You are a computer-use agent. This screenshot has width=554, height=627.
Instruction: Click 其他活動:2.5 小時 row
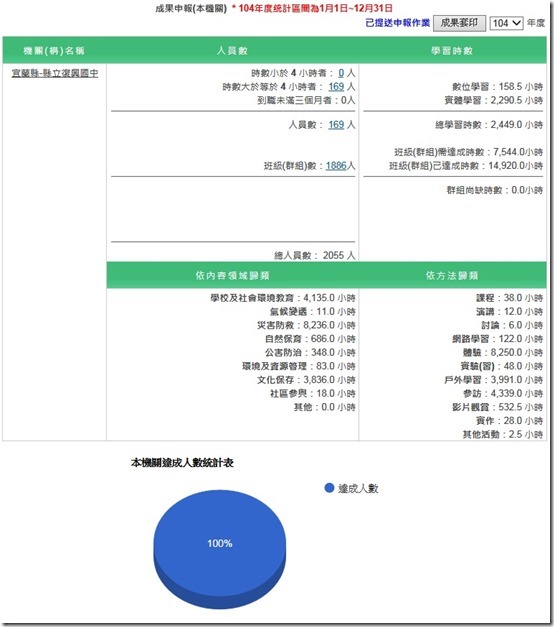(x=503, y=434)
